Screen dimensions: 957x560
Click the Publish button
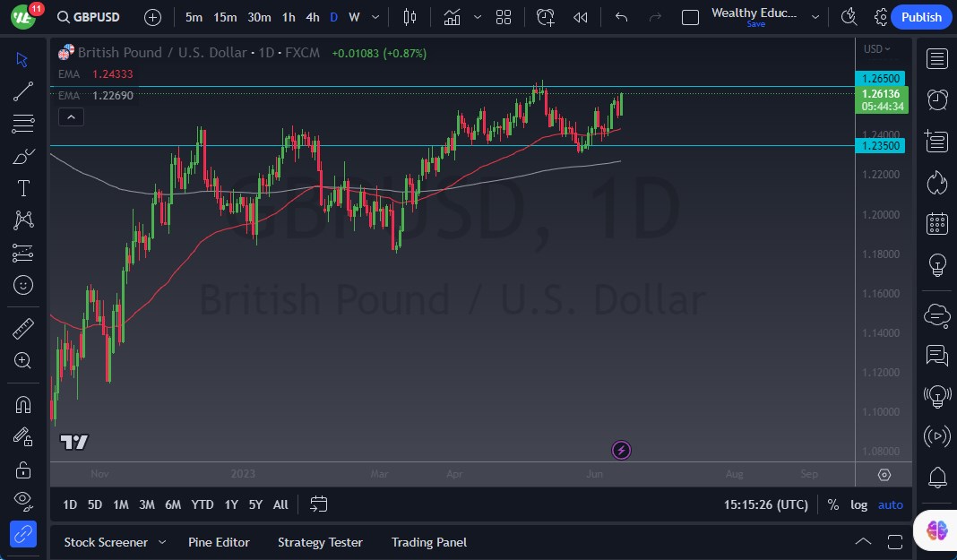tap(921, 17)
